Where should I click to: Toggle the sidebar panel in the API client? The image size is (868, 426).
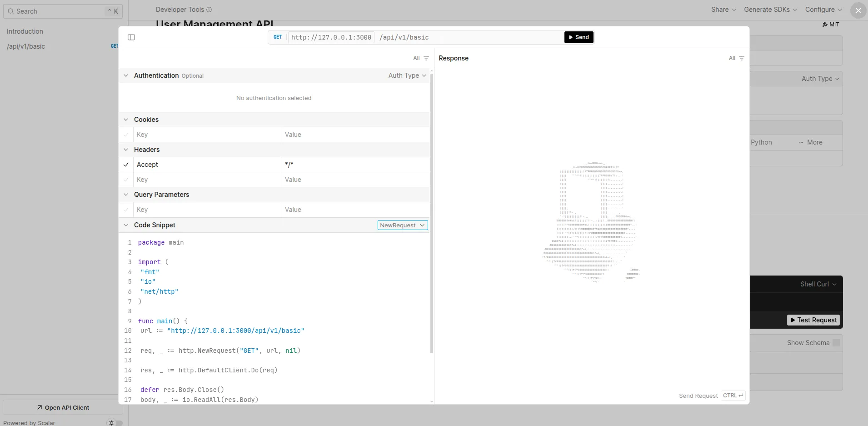(131, 37)
